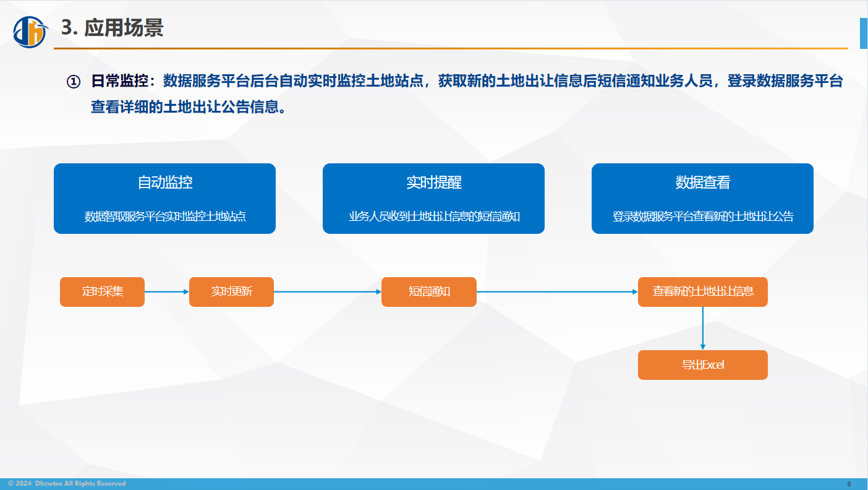Click the description line starting with 查看详细的土地出让公告信息
The height and width of the screenshot is (490, 868).
click(x=189, y=107)
